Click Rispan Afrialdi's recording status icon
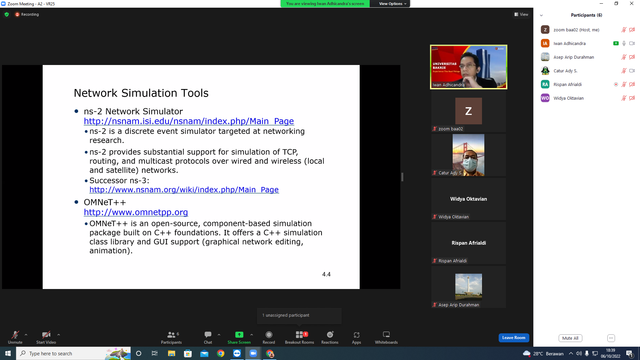Viewport: 640px width, 360px height. point(616,84)
